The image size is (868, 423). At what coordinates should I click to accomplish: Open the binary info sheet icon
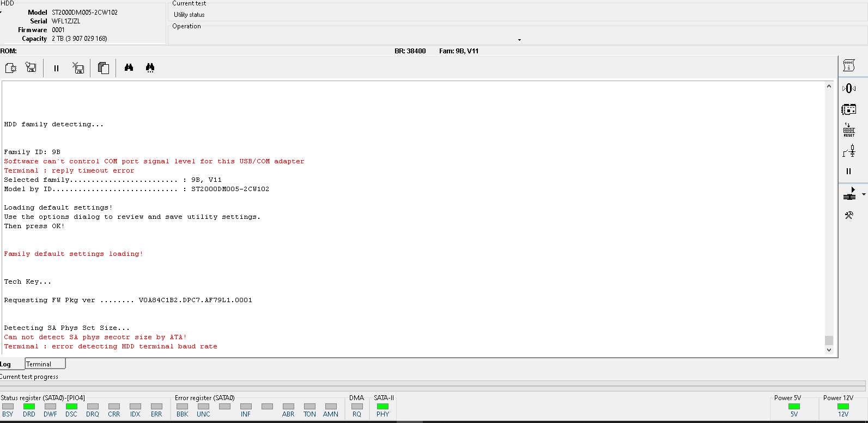coord(849,66)
